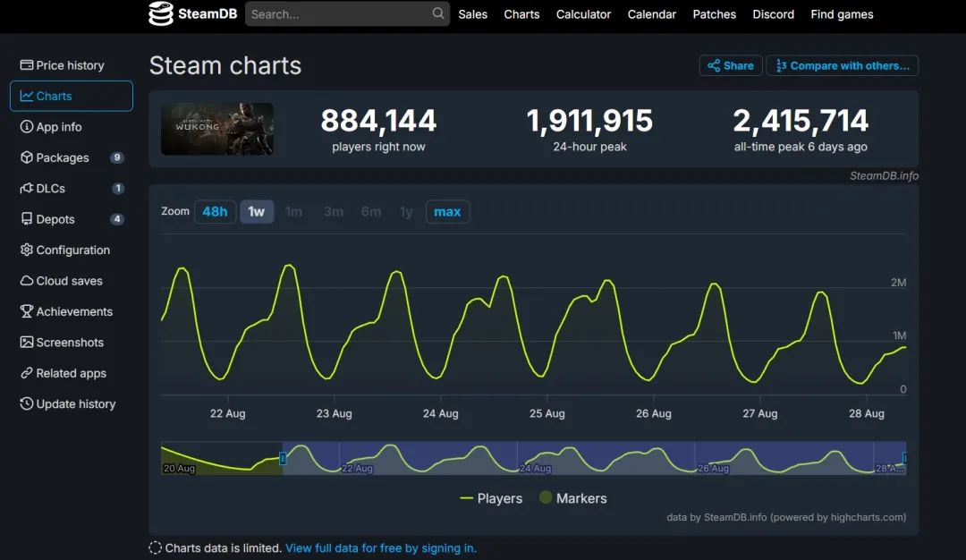Open the Patches page
966x560 pixels.
[x=714, y=14]
